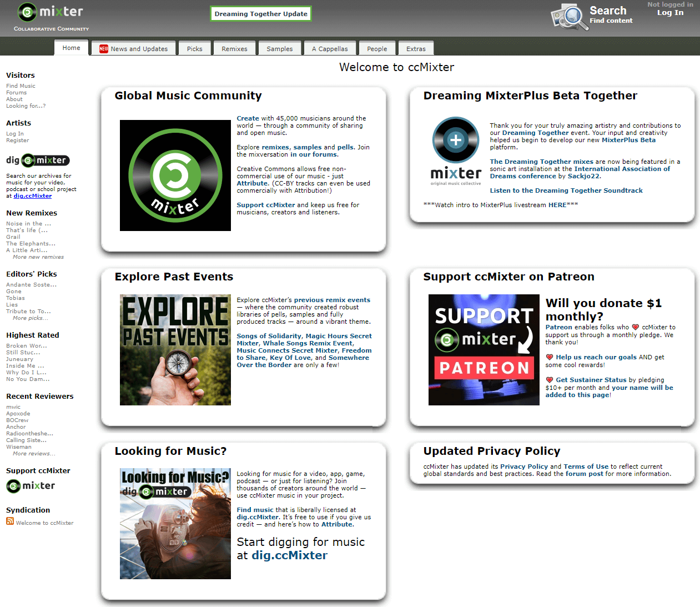Click the large dig.ccMixter link
The image size is (700, 607).
290,555
